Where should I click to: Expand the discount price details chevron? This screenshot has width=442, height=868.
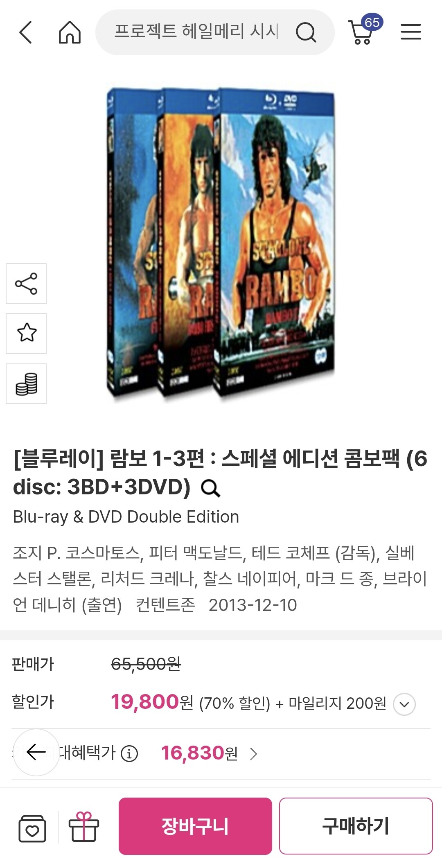click(x=404, y=704)
